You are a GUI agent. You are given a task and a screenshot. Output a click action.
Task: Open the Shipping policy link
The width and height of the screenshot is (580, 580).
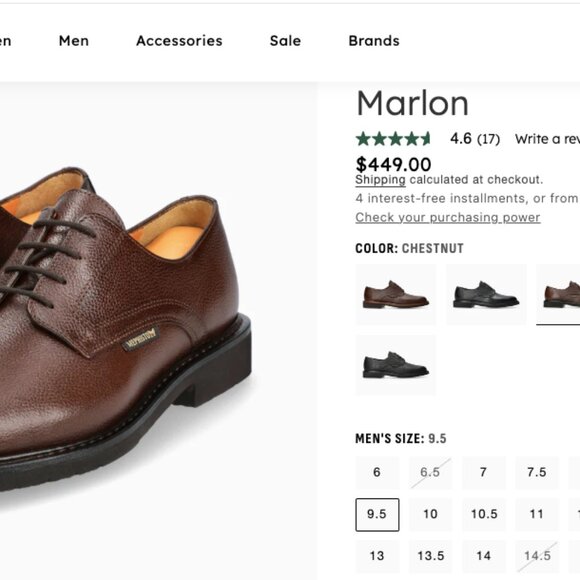coord(380,180)
